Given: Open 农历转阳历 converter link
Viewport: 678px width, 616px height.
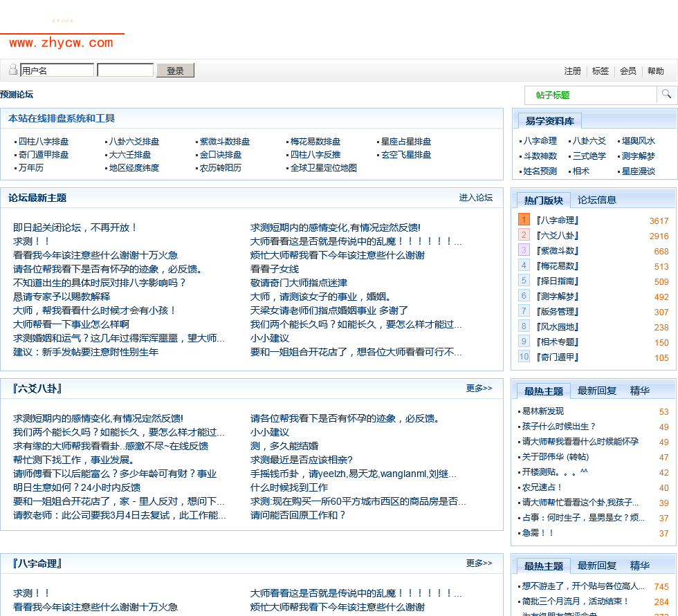Looking at the screenshot, I should click(x=221, y=167).
